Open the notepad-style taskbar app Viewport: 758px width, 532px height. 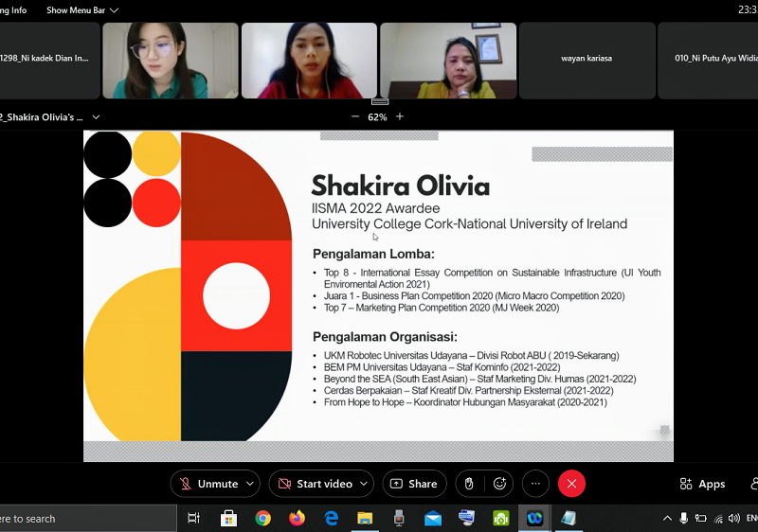click(568, 519)
